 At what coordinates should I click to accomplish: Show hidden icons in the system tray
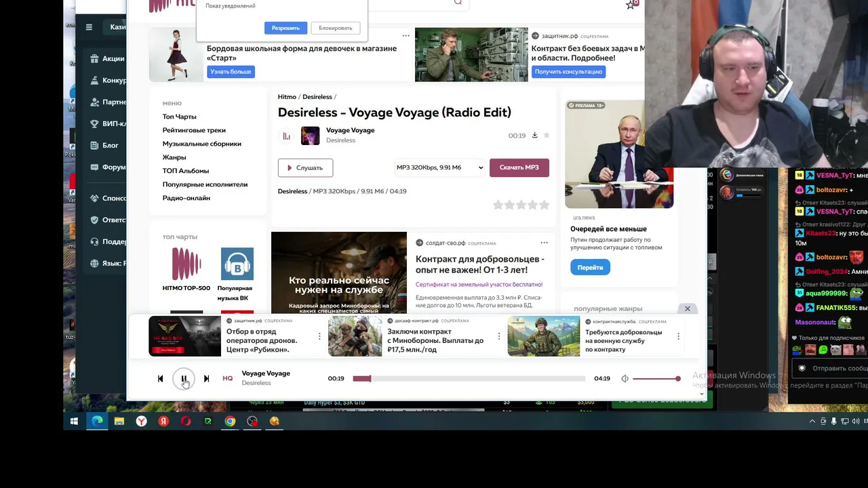(x=812, y=421)
